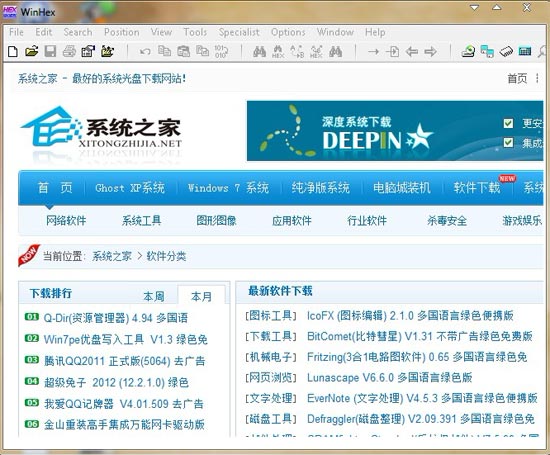Open the Tools menu
Image resolution: width=550 pixels, height=455 pixels.
[x=195, y=32]
